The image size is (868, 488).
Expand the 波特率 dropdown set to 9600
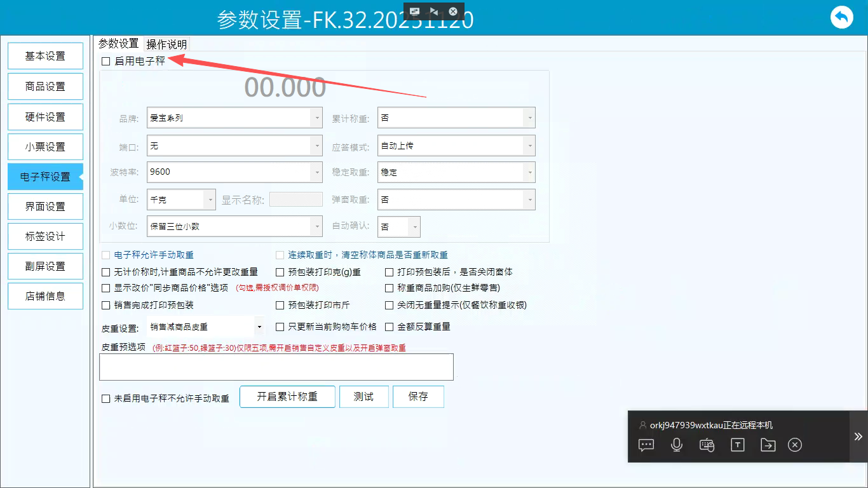point(234,172)
